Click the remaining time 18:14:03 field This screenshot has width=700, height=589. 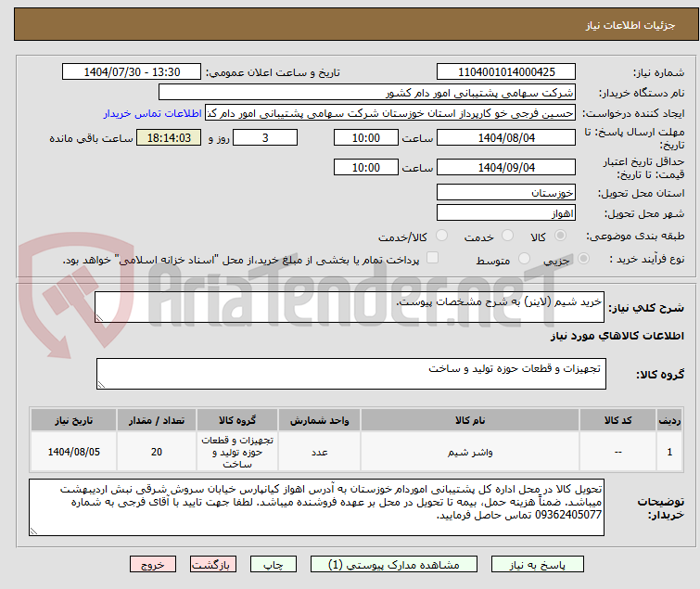coord(169,137)
